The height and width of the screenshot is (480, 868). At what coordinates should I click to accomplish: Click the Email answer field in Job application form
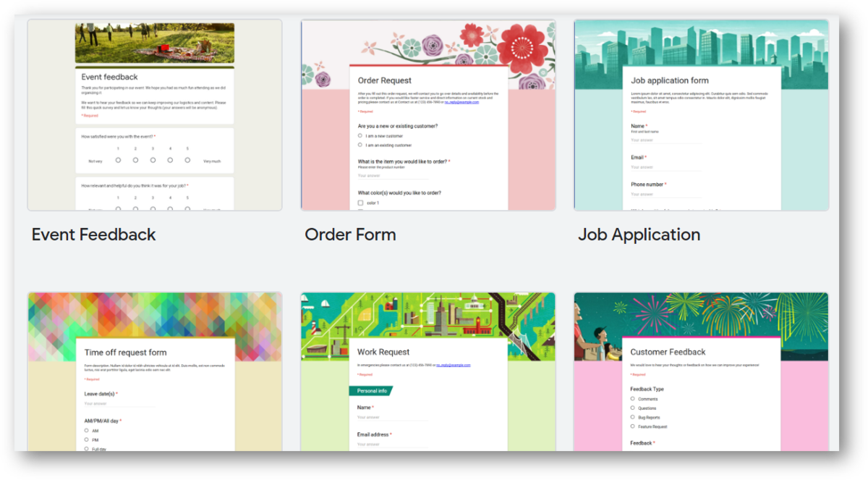(665, 167)
